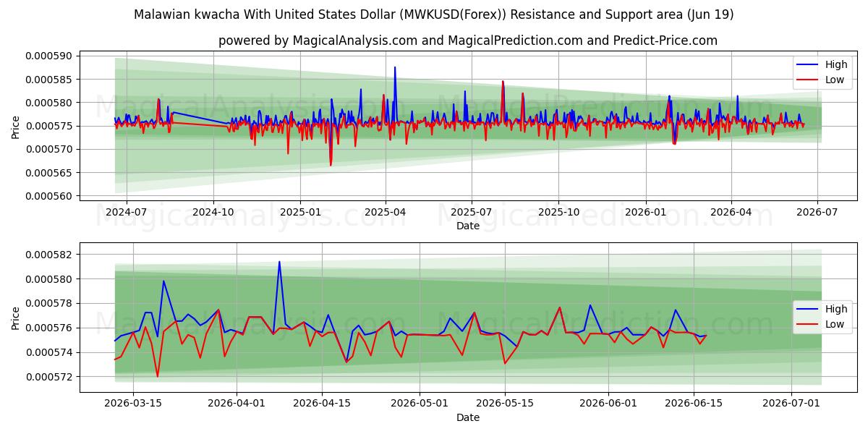Click 'High' in the top chart legend

pos(836,64)
